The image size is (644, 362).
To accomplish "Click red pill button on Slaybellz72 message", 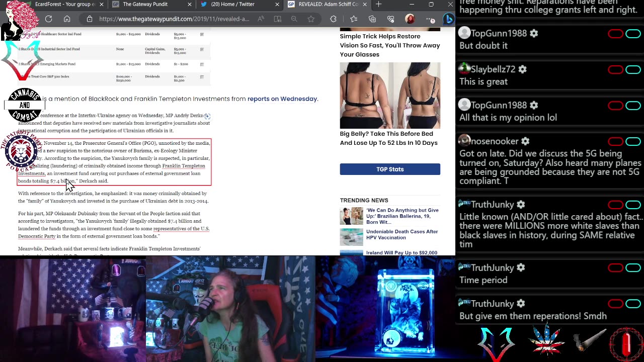I will pyautogui.click(x=615, y=70).
